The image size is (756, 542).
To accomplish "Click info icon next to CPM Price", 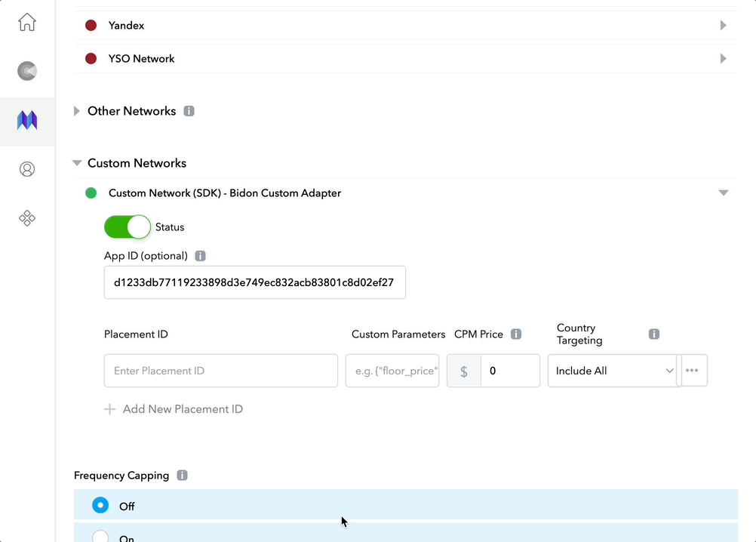I will (x=516, y=334).
